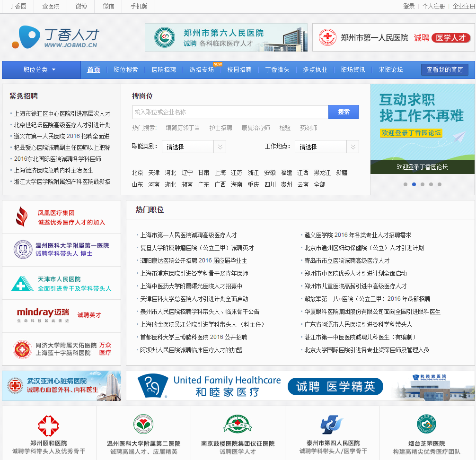Open 上海德济医院急聘内科主治医生
This screenshot has width=476, height=460.
(x=53, y=170)
